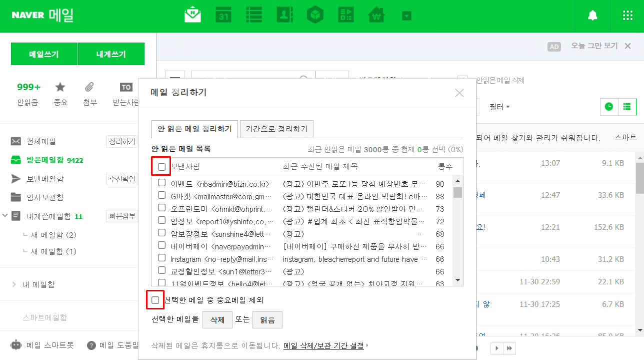
Task: Click 수신확인 read-receipt button
Action: [x=122, y=179]
